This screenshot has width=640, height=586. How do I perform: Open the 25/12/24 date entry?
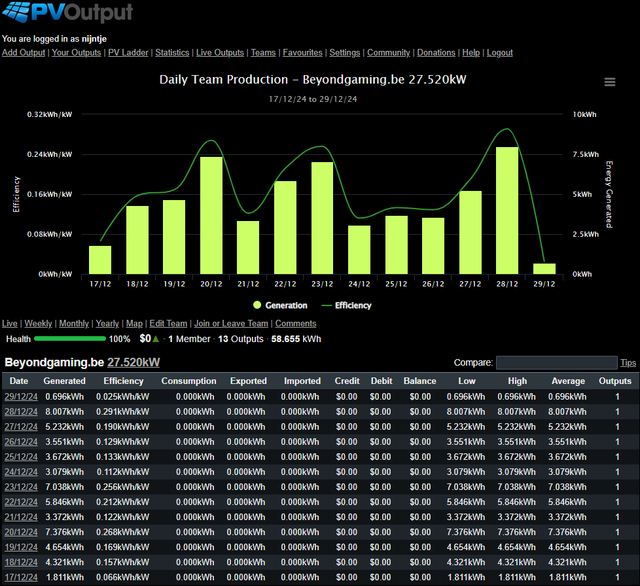[x=21, y=457]
